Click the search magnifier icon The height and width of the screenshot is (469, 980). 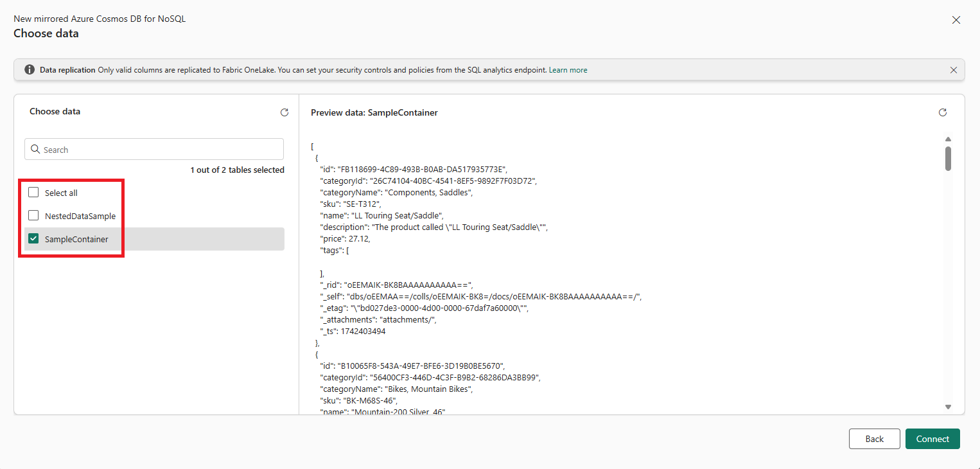(x=35, y=150)
